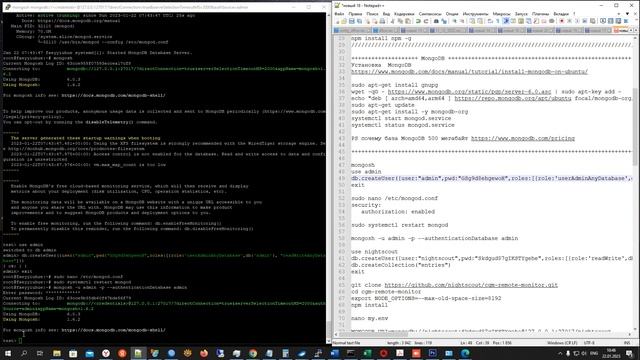Start macro recording with red Record icon
The image size is (640, 360).
(x=562, y=21)
